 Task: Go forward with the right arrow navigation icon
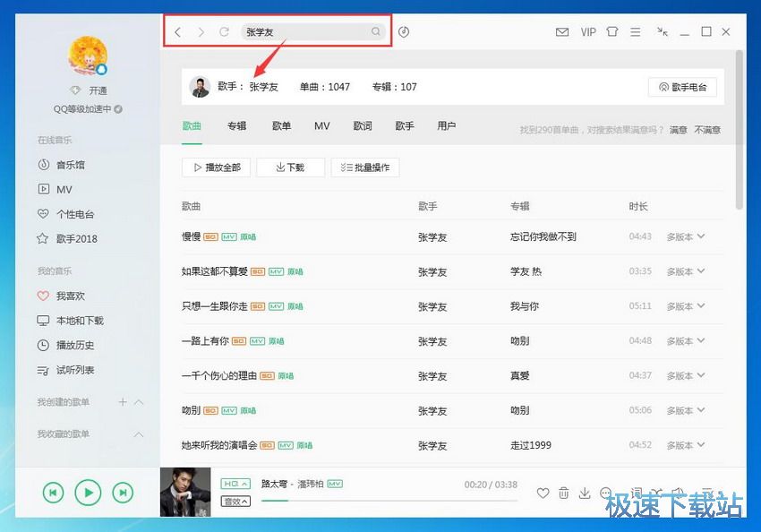pos(201,32)
